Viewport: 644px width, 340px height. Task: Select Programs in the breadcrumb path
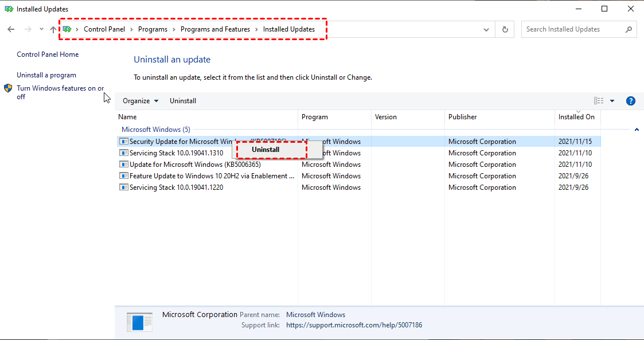pos(153,29)
